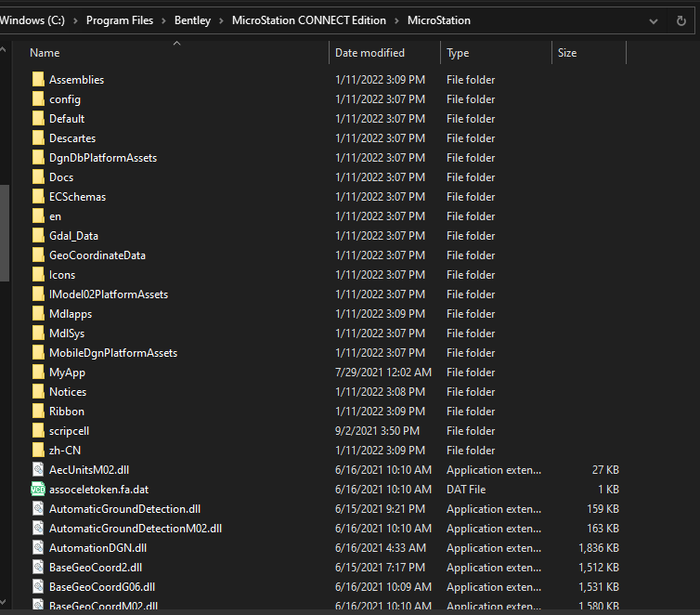Click the AutomaticGroundDetection.dll file icon

pyautogui.click(x=38, y=509)
